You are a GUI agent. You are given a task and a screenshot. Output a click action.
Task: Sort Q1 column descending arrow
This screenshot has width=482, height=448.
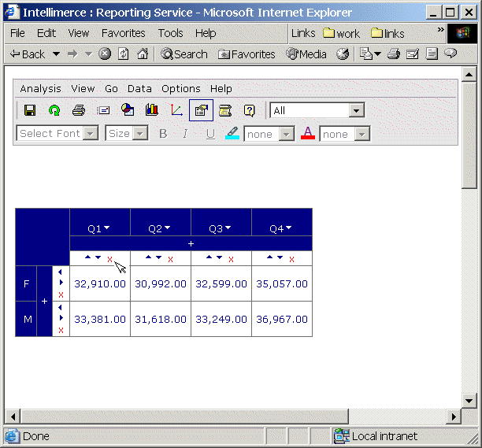(98, 257)
